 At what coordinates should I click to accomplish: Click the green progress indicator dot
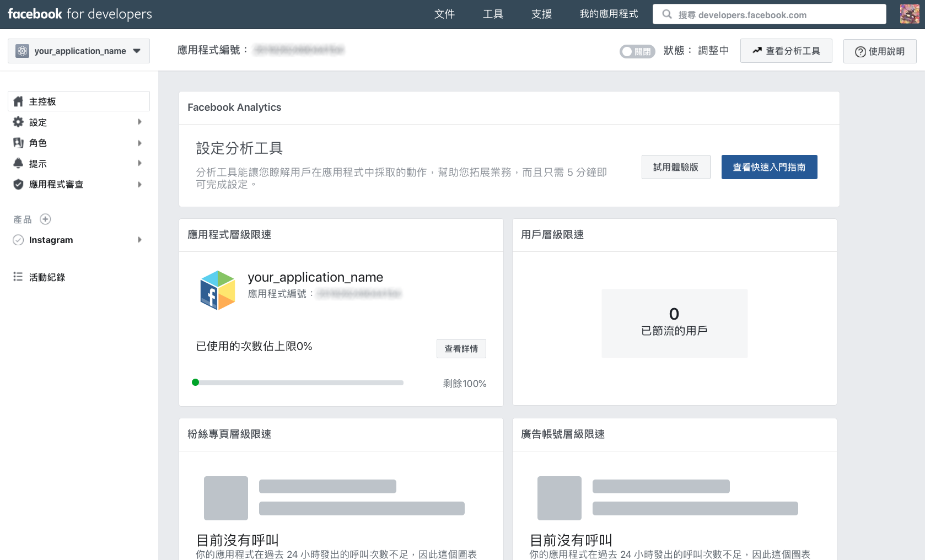click(195, 383)
